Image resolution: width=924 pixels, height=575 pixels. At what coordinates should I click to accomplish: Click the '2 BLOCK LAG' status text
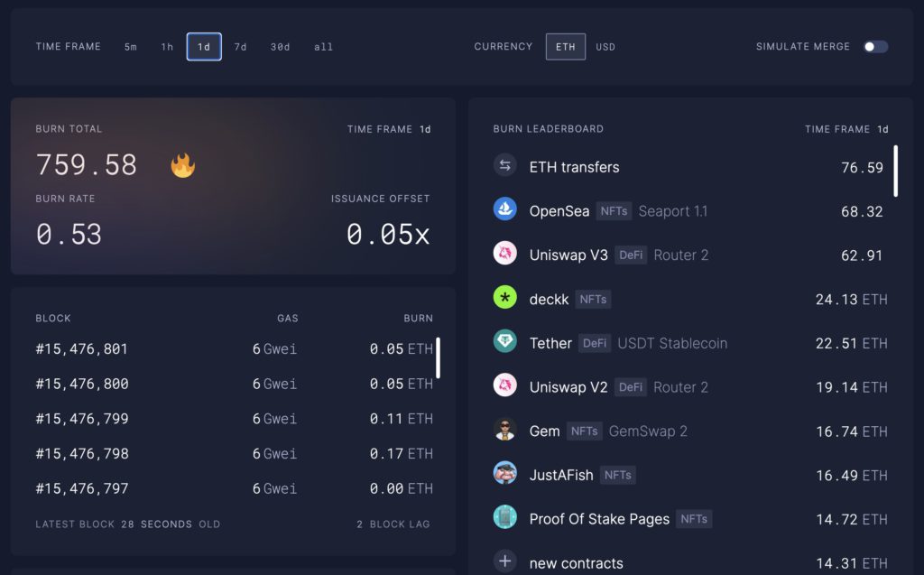point(393,524)
